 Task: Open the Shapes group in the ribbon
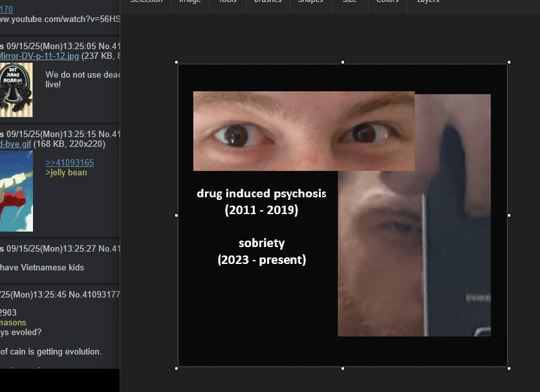pyautogui.click(x=310, y=2)
